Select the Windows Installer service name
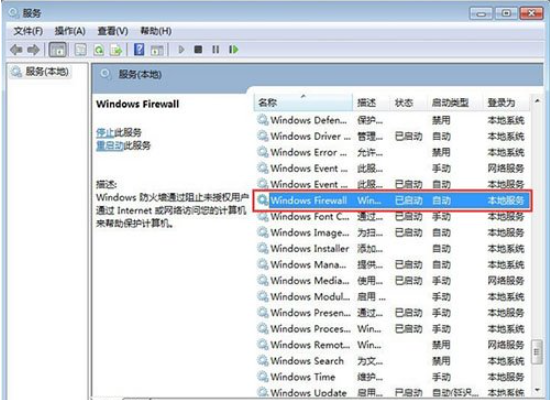Image resolution: width=550 pixels, height=400 pixels. tap(310, 248)
